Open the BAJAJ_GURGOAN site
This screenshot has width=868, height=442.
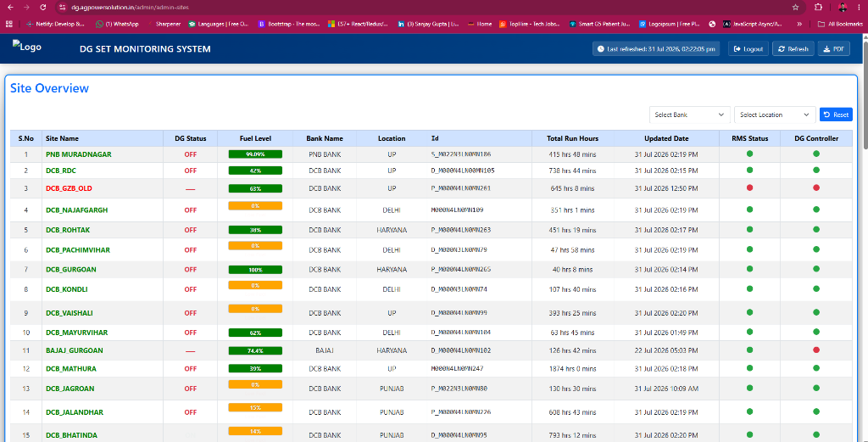coord(75,350)
